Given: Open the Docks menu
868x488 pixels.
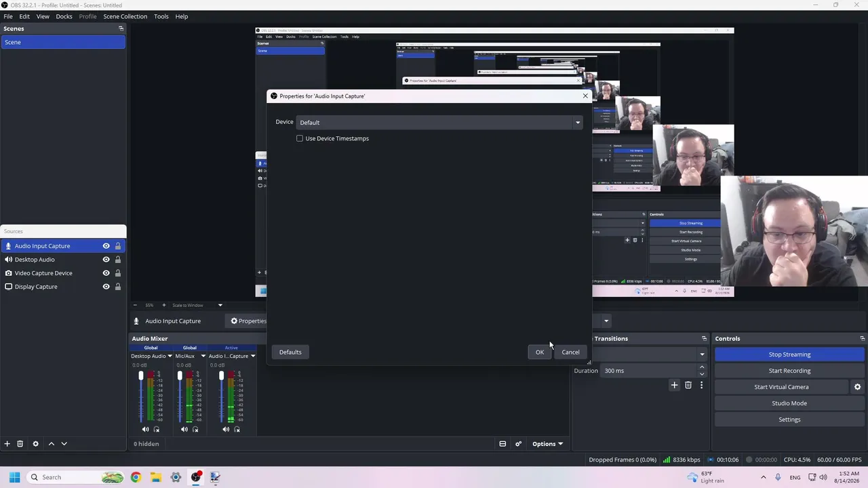Looking at the screenshot, I should 64,16.
